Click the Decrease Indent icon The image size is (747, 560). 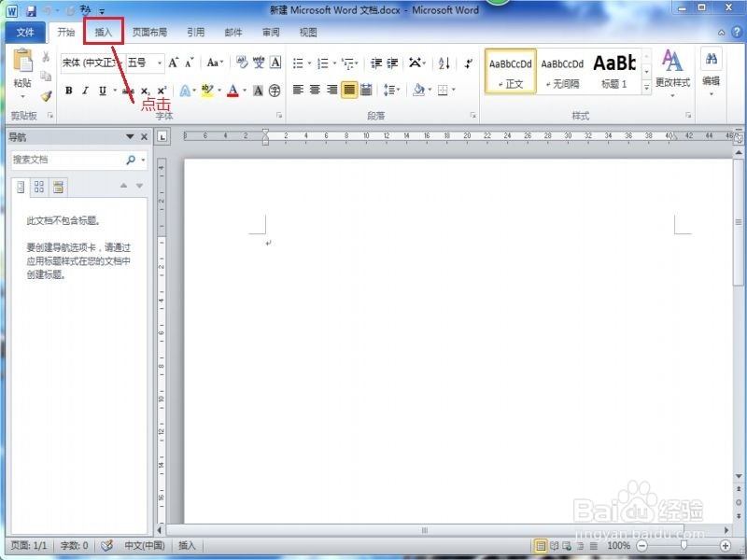pyautogui.click(x=376, y=63)
